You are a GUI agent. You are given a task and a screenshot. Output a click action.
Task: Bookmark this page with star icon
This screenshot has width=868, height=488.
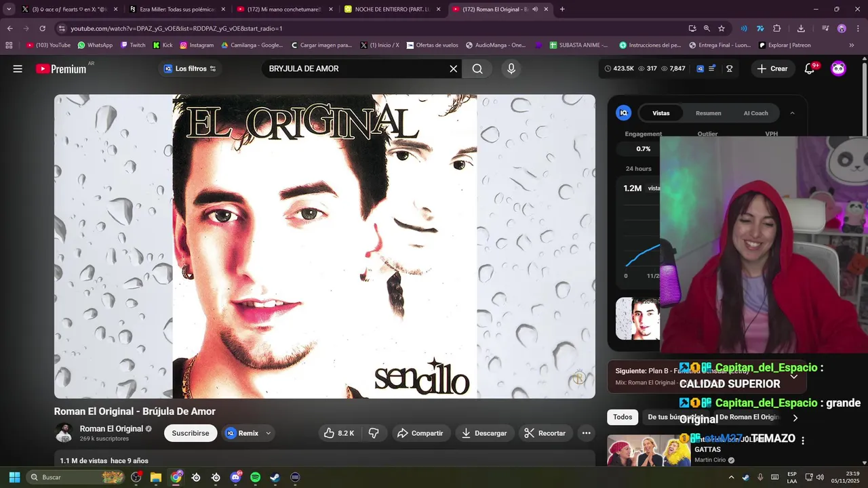722,28
